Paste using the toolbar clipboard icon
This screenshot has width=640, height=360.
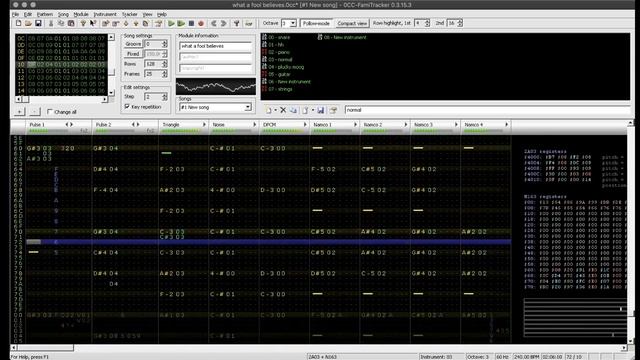tap(71, 24)
